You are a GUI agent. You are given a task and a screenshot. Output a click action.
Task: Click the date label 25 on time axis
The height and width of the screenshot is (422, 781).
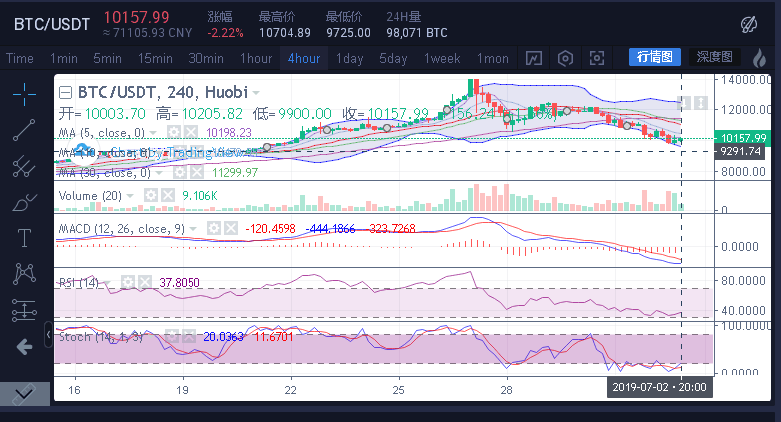click(398, 390)
